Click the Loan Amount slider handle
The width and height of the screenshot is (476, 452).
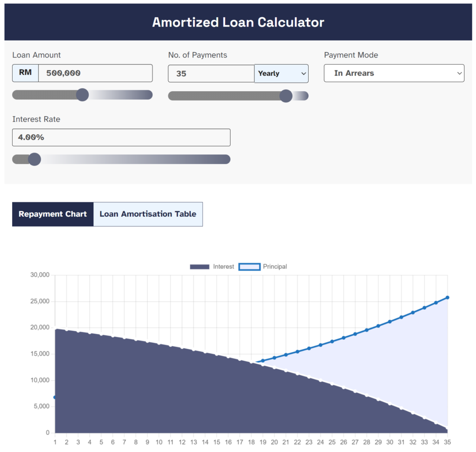(x=82, y=95)
